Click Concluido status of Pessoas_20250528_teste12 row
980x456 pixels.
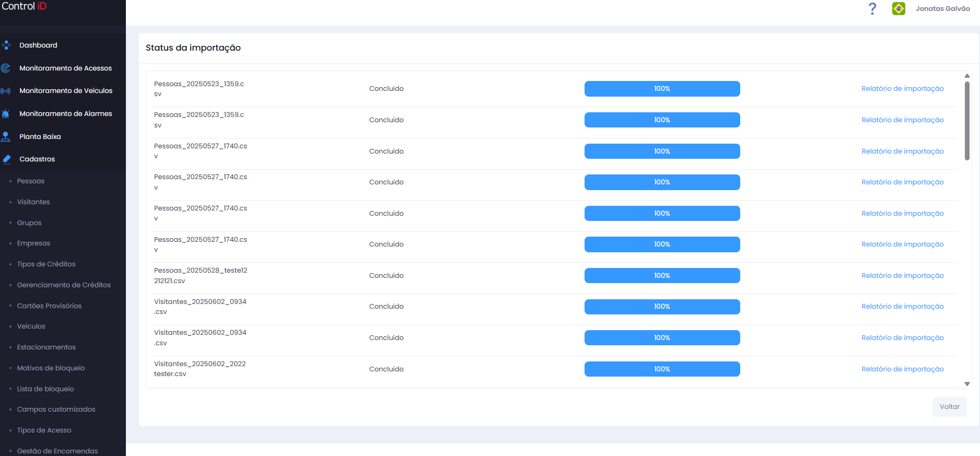pos(386,276)
